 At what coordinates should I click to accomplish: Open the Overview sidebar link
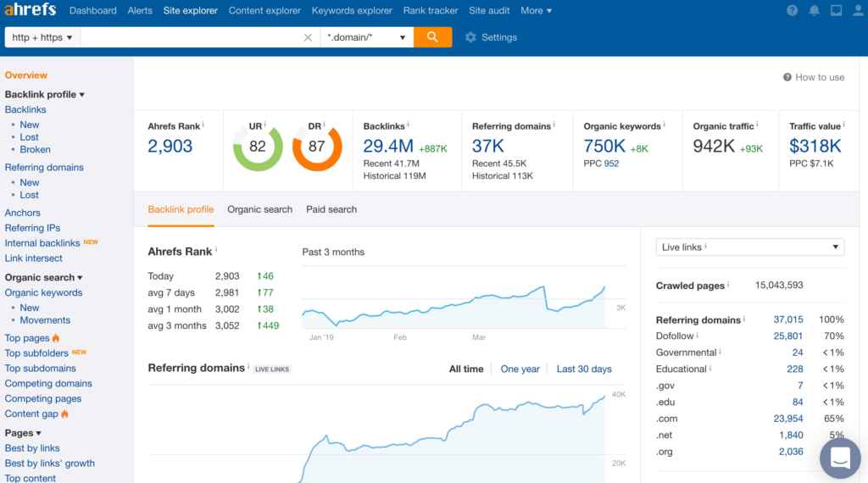click(26, 75)
